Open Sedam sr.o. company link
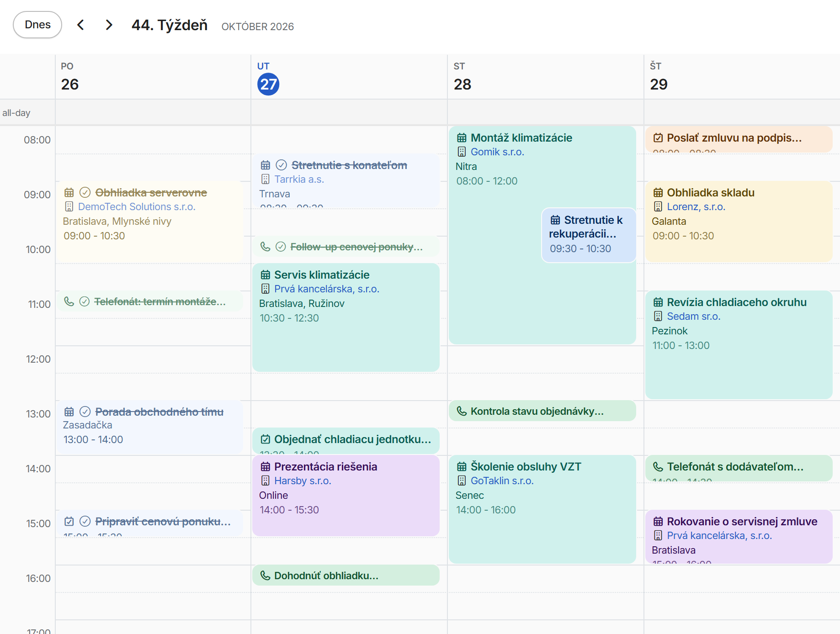This screenshot has height=634, width=840. (x=693, y=316)
